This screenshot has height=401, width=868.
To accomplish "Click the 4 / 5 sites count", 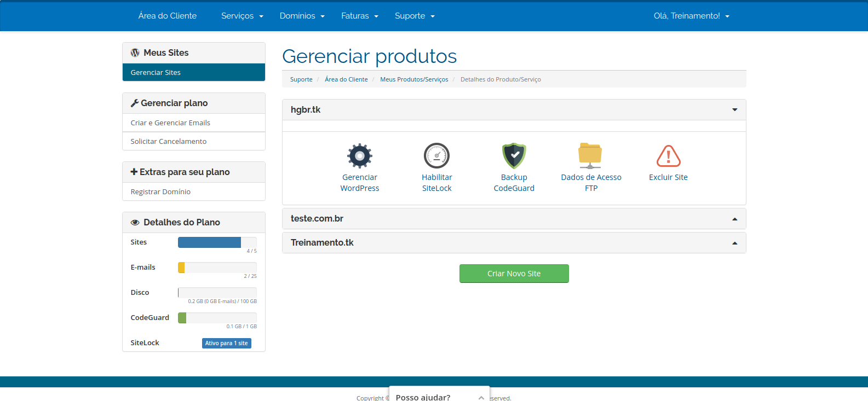I will coord(251,251).
